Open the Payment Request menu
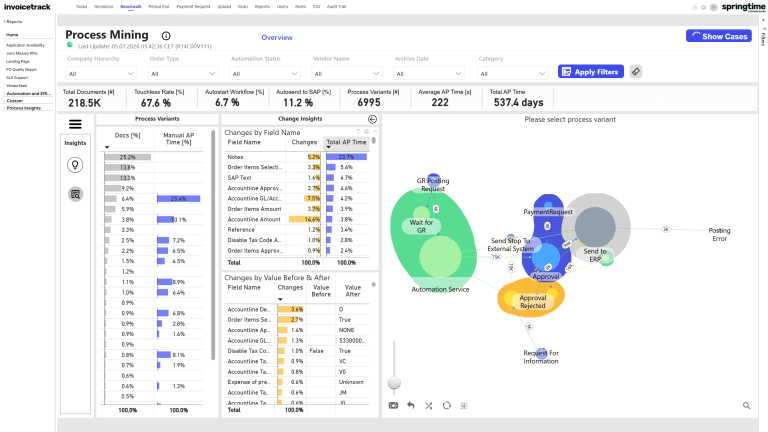This screenshot has width=768, height=432. 193,7
